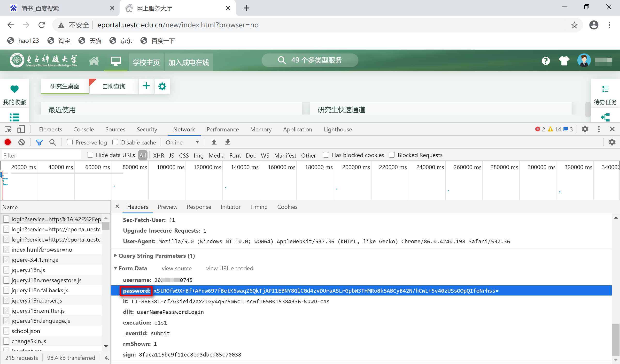Click the red record network log icon
The image size is (620, 364).
(8, 142)
